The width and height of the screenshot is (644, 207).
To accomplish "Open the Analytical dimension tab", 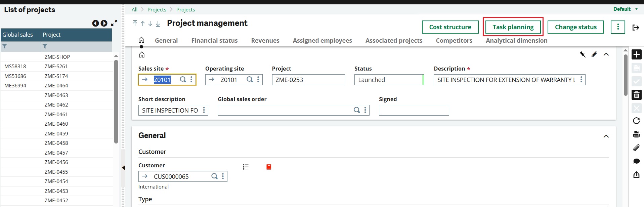I will coord(516,40).
